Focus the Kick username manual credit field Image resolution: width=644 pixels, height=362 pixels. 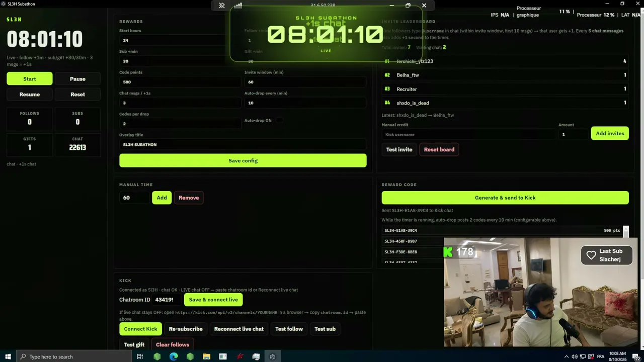click(469, 134)
